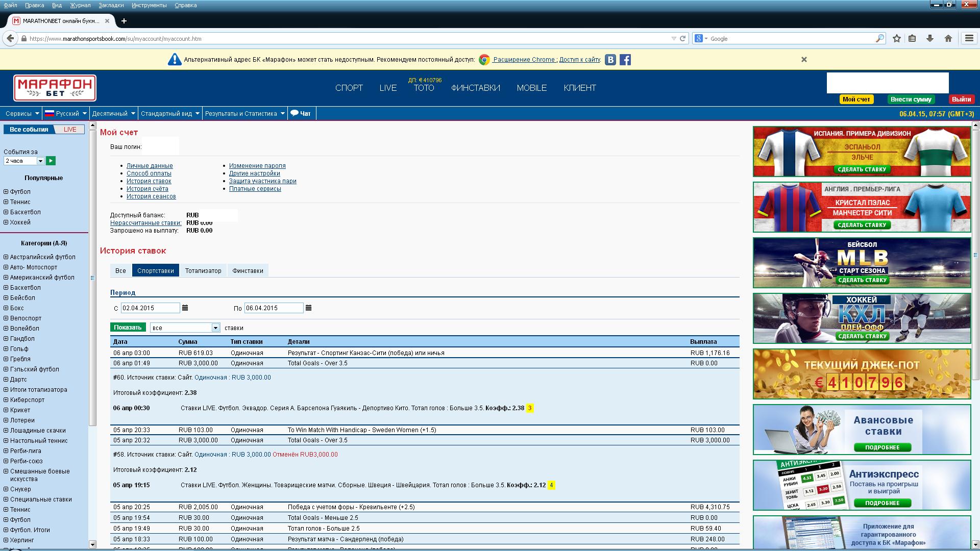Open Google search engine selector icon
Screen dimensions: 980x551
(x=700, y=38)
